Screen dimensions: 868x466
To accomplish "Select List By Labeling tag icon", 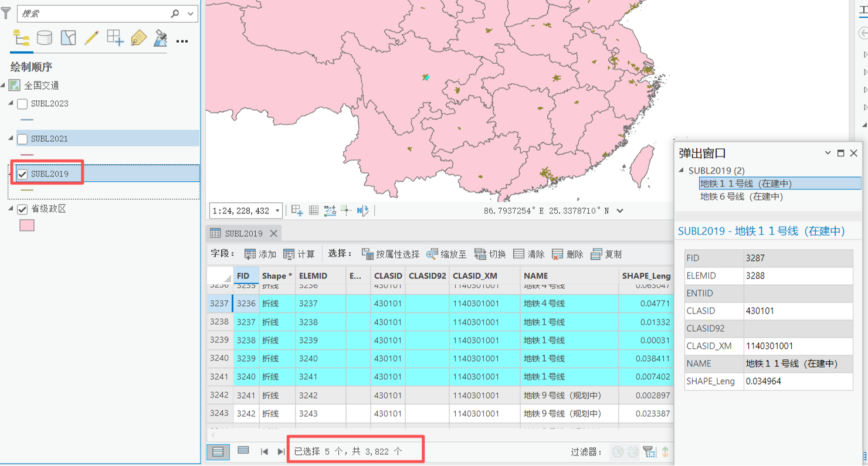I will (x=138, y=39).
